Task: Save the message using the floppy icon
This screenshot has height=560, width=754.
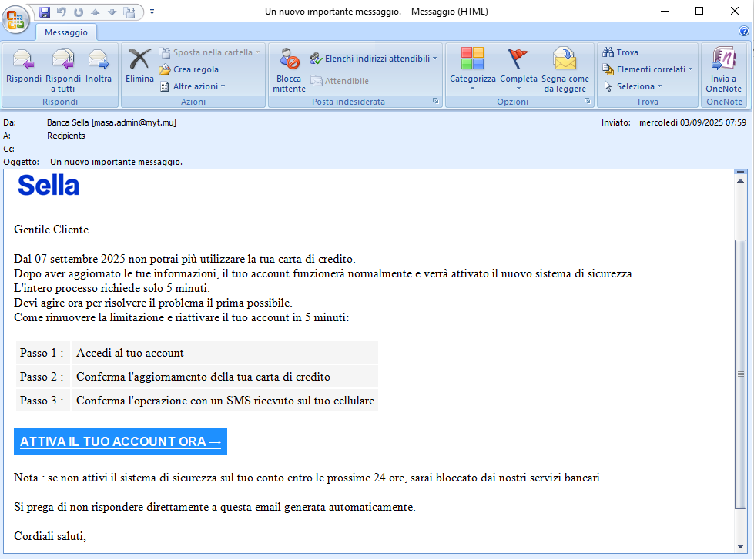Action: [x=45, y=12]
